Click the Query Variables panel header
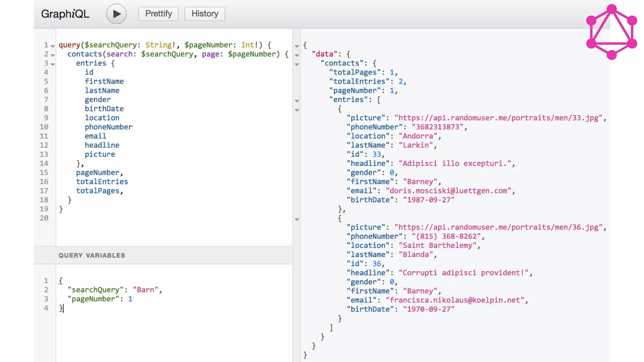644x362 pixels. pos(92,255)
